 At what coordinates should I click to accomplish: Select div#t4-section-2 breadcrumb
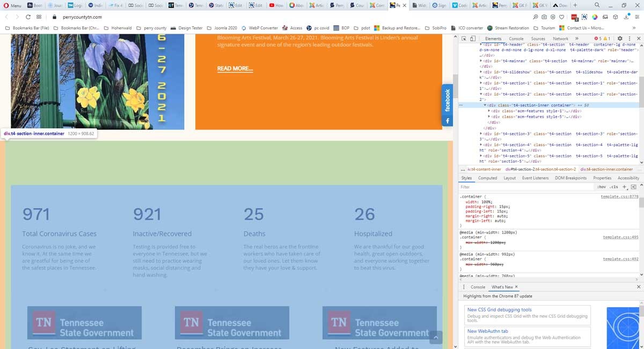[x=540, y=169]
